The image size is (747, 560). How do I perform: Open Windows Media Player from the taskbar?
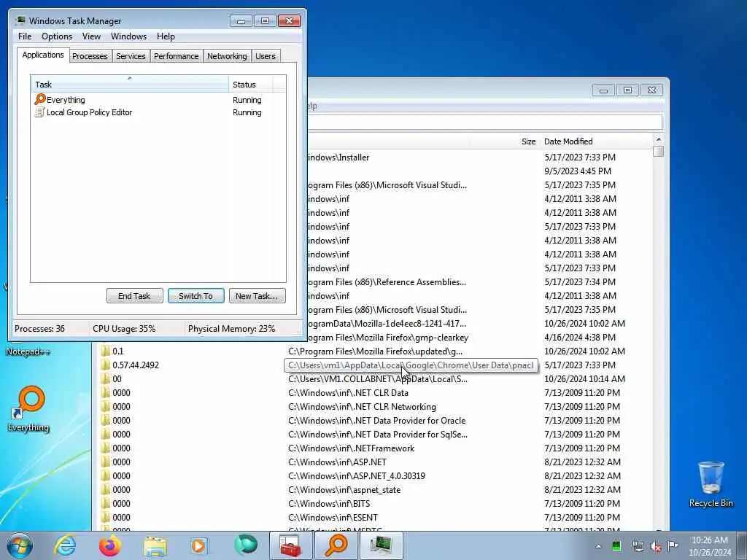(198, 545)
